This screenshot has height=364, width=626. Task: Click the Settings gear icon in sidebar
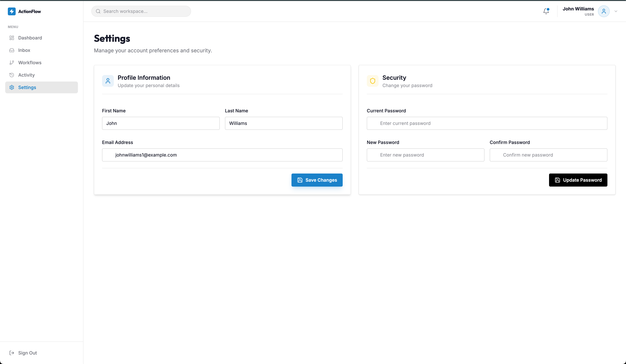(12, 87)
